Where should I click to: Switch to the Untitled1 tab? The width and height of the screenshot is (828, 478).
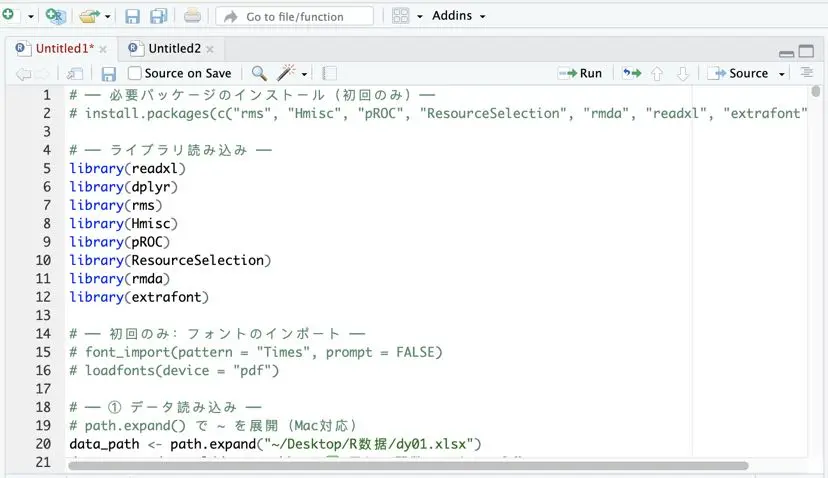(x=64, y=49)
